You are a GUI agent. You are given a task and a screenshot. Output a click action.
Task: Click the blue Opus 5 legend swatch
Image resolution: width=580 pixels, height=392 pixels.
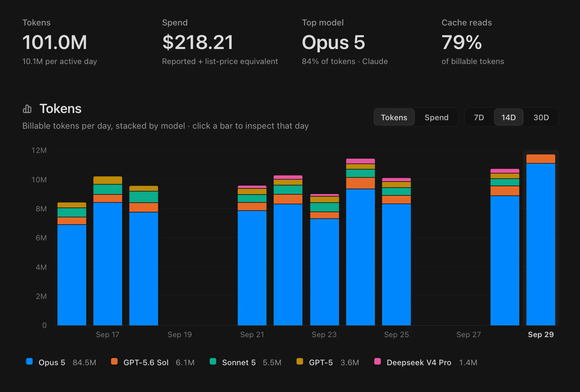point(29,362)
